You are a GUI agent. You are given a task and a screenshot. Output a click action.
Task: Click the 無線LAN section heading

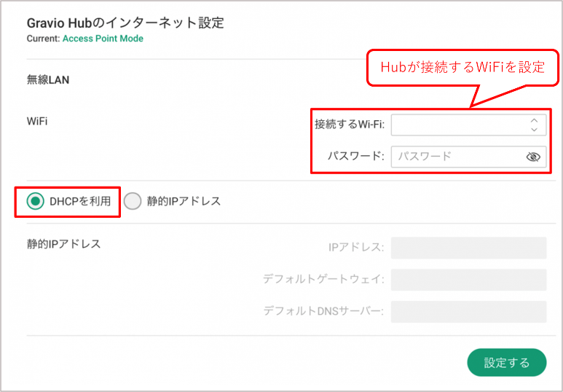point(48,79)
